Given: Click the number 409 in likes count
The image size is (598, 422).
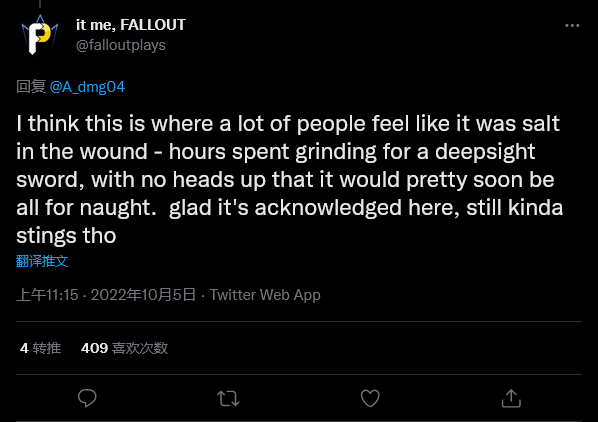Looking at the screenshot, I should [x=95, y=348].
